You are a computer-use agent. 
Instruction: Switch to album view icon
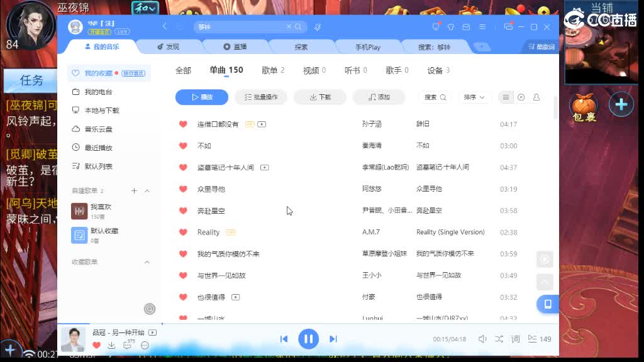tap(521, 97)
